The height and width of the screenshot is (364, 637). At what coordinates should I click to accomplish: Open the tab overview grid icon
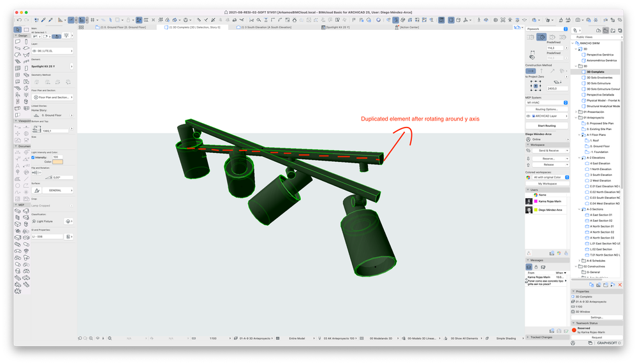[81, 27]
